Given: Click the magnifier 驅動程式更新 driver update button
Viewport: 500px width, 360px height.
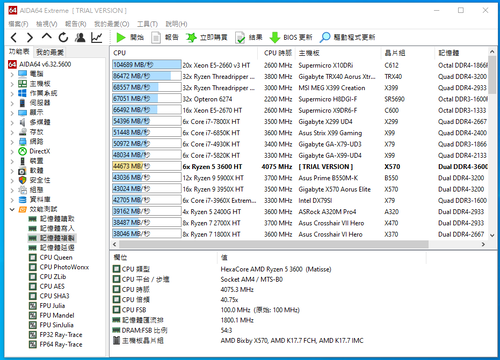Looking at the screenshot, I should 347,37.
